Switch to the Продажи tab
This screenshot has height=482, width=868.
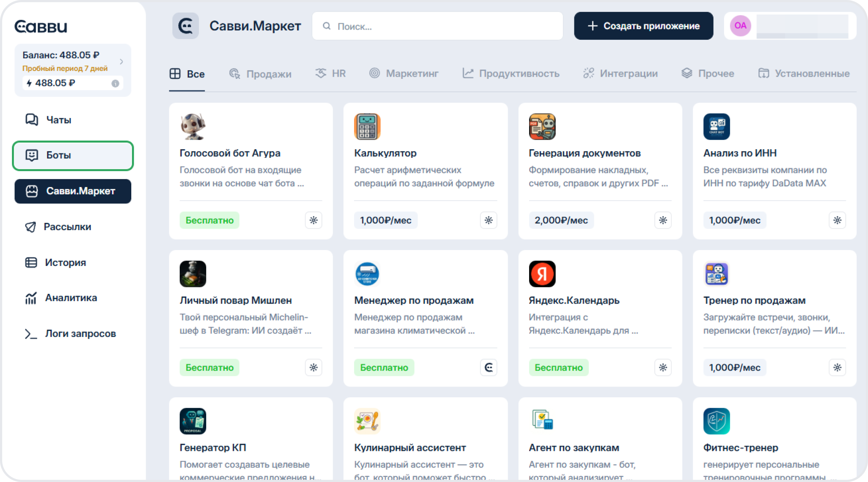tap(260, 74)
